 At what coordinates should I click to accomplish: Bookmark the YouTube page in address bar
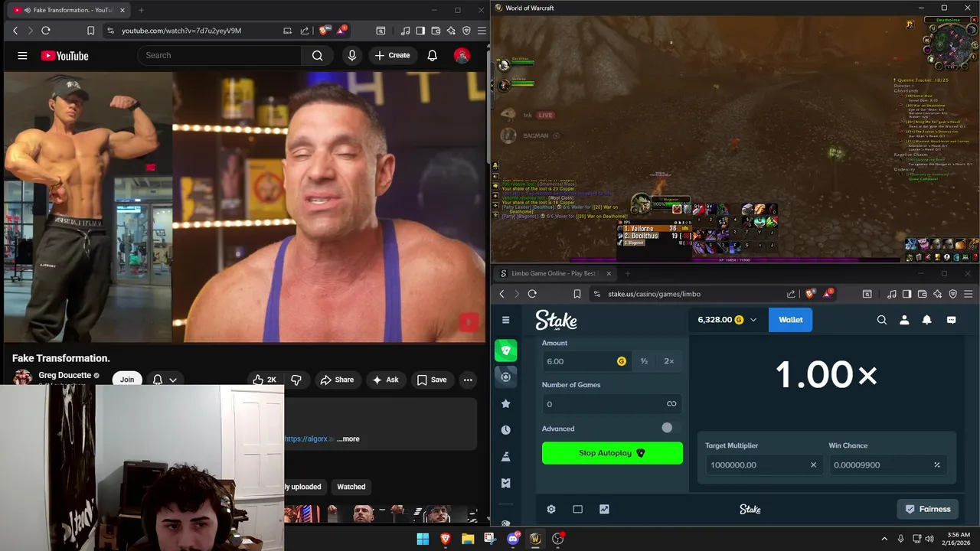90,31
